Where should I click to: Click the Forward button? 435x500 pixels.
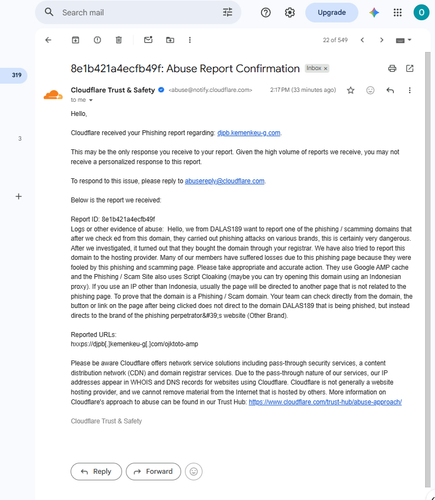pos(153,471)
